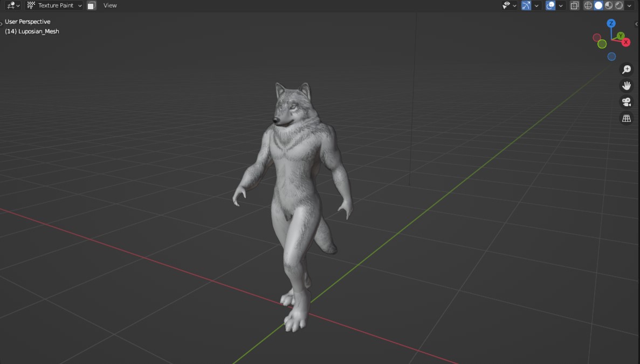Image resolution: width=640 pixels, height=364 pixels.
Task: Click the zoom magnifier viewport button
Action: tap(627, 70)
